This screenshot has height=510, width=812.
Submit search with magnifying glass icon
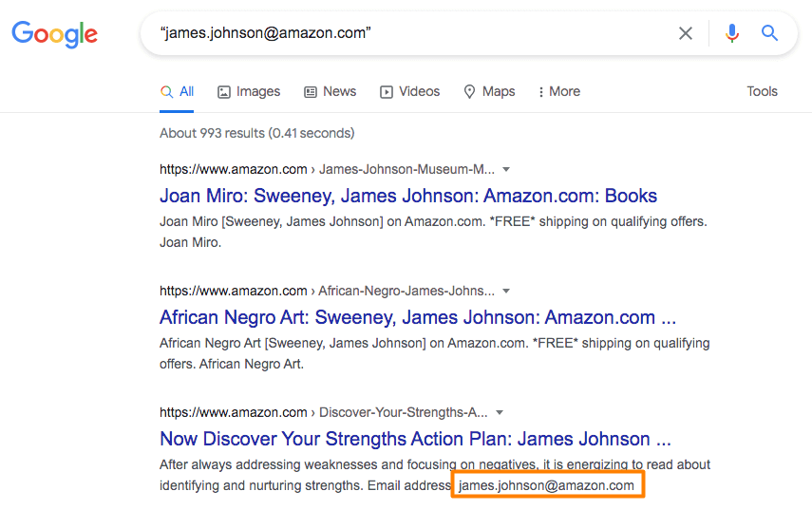point(769,33)
